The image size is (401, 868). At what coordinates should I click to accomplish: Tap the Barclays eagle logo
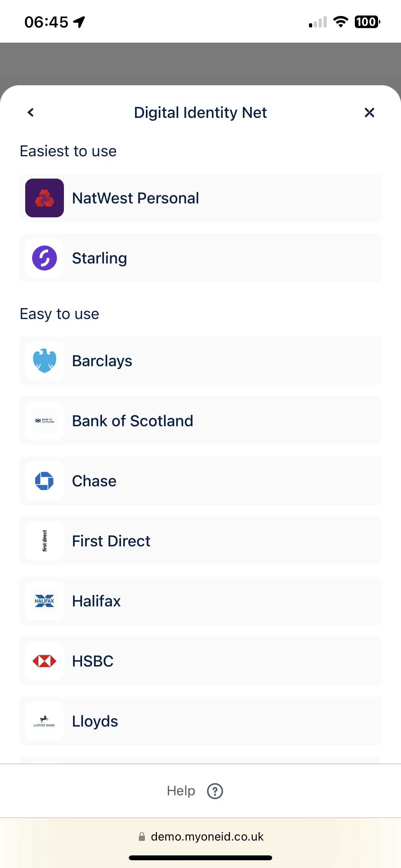[x=45, y=361]
